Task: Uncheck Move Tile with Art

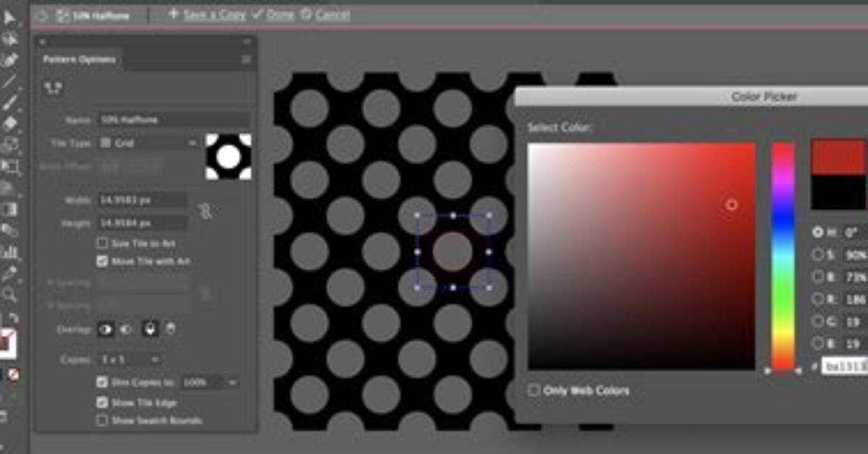Action: (x=102, y=261)
